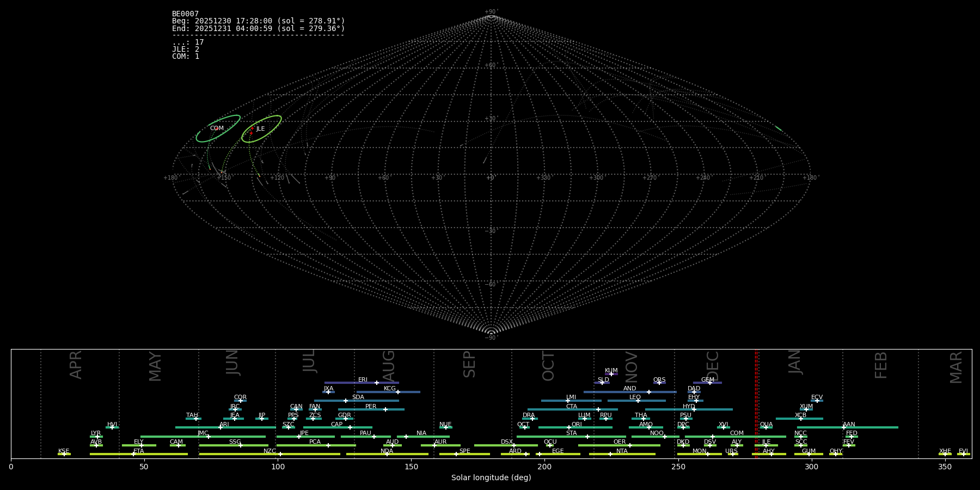Click the +90 north pole label

click(x=491, y=12)
